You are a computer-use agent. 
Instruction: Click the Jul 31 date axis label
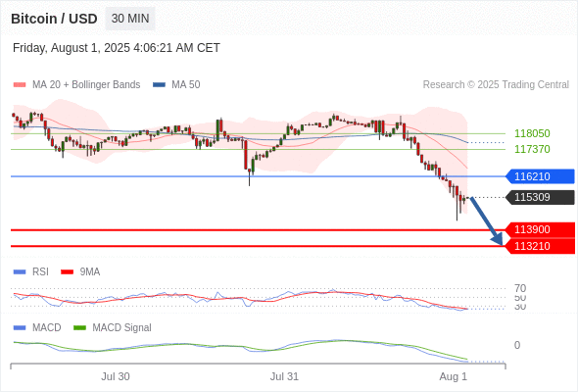click(284, 376)
